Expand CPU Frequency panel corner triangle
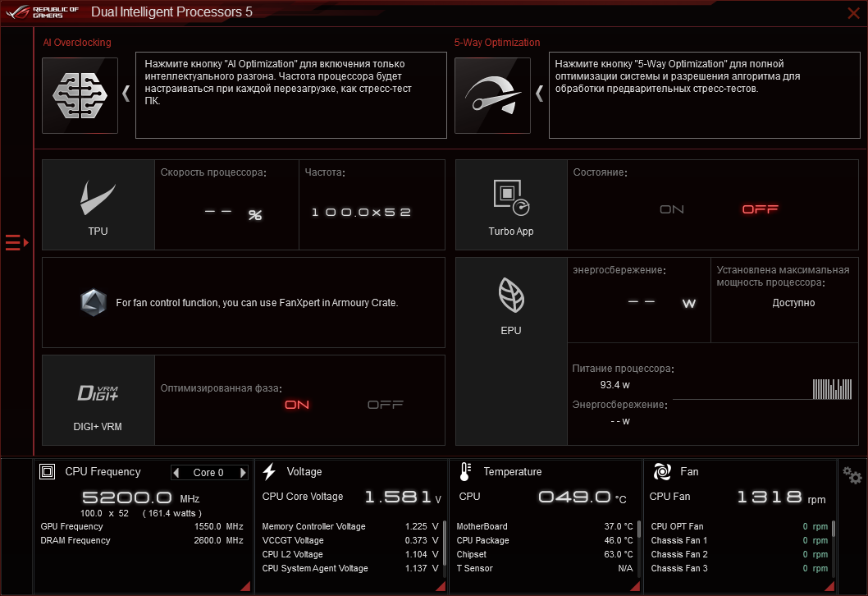 click(x=245, y=586)
